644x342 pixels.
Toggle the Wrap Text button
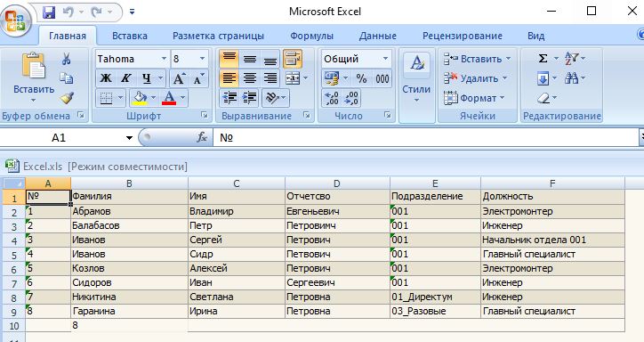[293, 59]
